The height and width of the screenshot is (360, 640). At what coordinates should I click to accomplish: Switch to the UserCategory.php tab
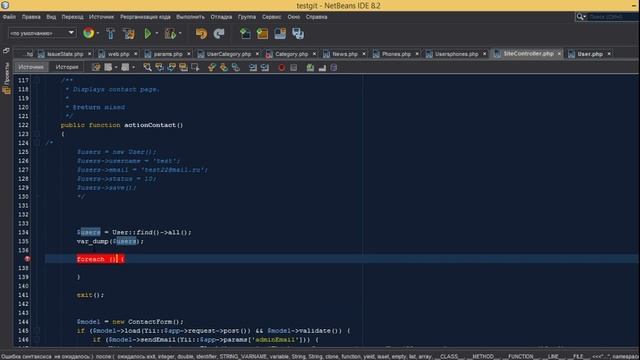[x=229, y=54]
